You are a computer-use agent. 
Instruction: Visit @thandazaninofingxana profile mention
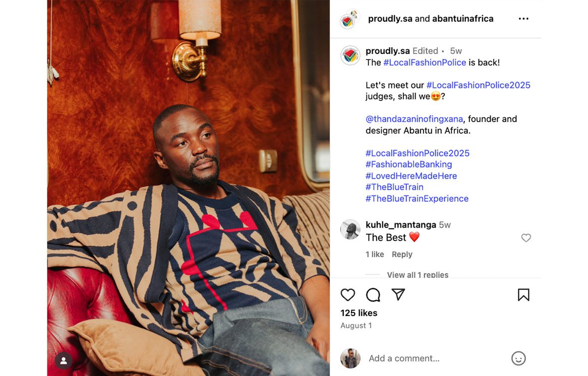[x=415, y=119]
